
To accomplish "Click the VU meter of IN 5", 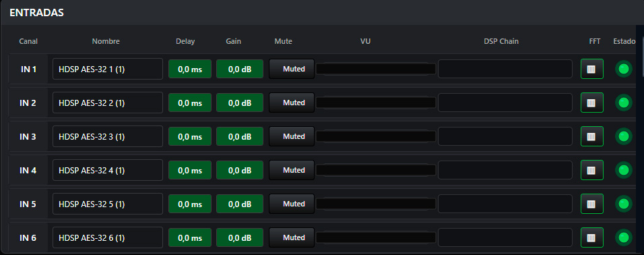I will (376, 204).
